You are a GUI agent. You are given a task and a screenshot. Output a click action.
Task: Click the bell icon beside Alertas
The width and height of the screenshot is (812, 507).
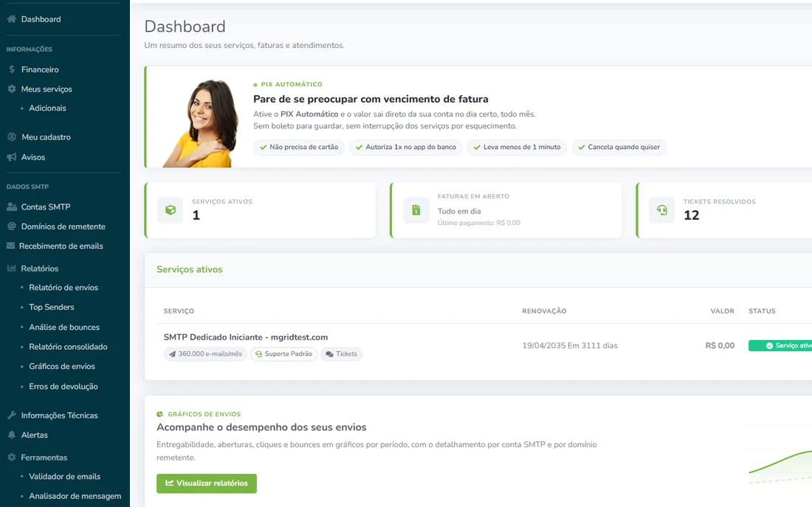[11, 435]
